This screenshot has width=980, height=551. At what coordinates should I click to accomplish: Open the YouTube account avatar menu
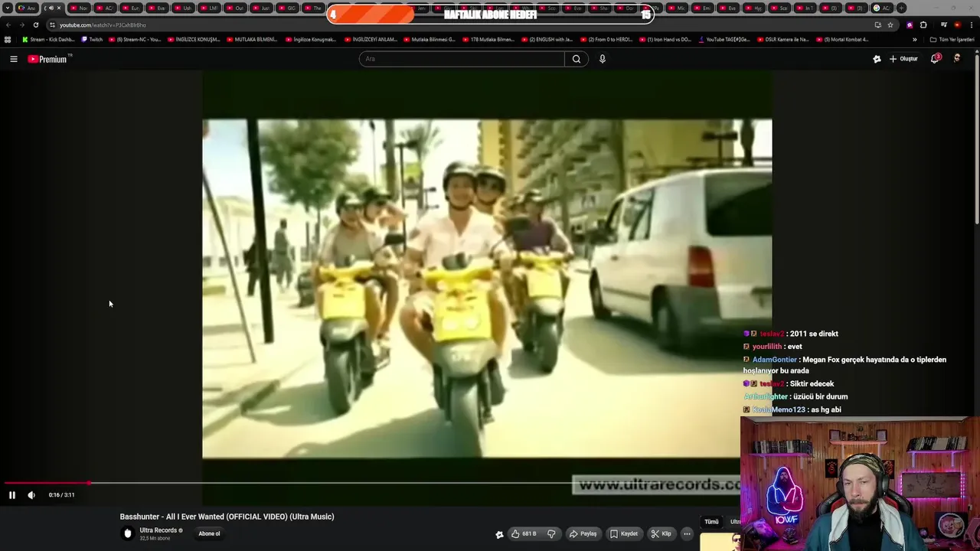(x=957, y=59)
